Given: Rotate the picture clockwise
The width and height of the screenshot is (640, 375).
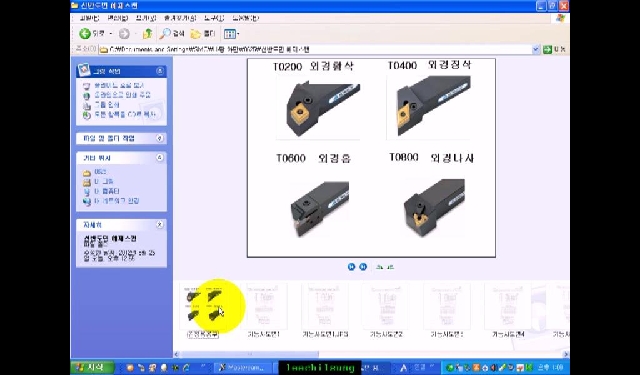Looking at the screenshot, I should pos(379,267).
